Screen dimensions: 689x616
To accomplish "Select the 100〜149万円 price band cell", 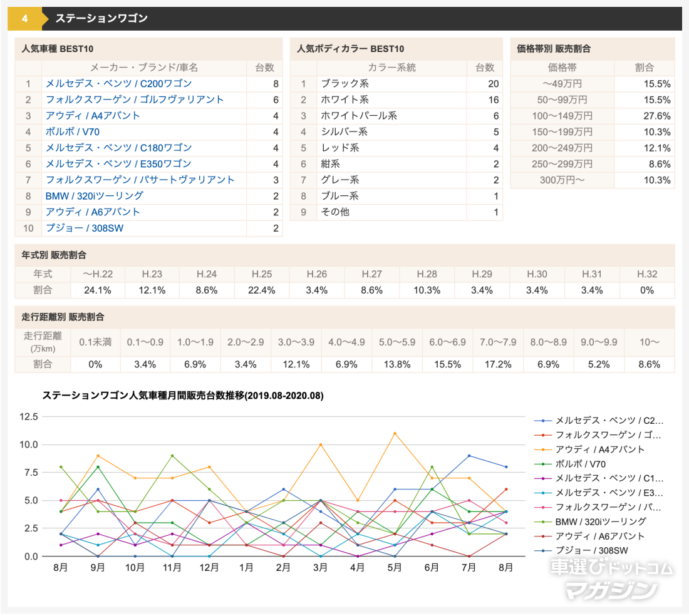I will 562,116.
